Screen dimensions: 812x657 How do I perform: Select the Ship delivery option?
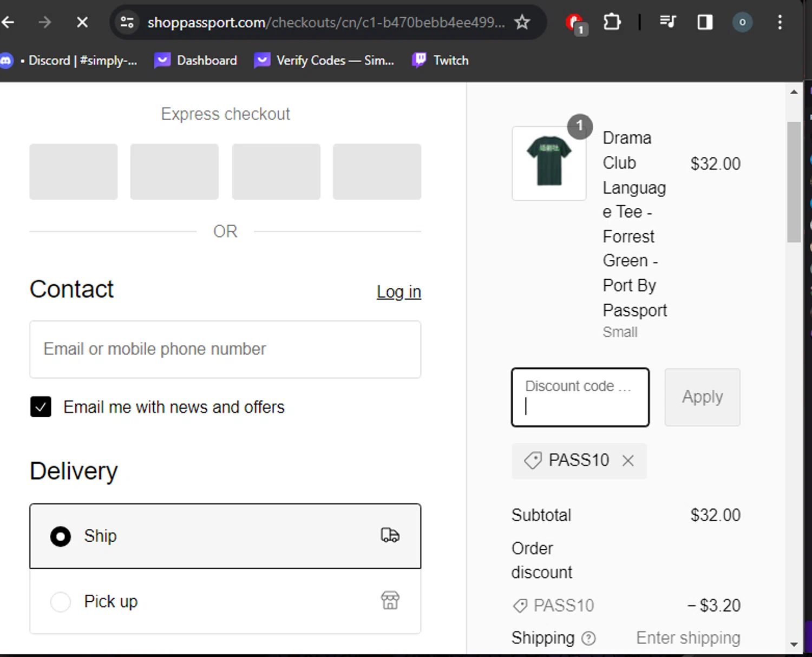pyautogui.click(x=61, y=536)
